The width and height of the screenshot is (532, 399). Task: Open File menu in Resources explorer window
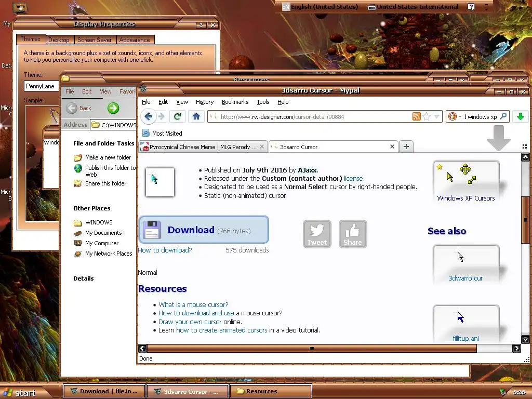(70, 91)
